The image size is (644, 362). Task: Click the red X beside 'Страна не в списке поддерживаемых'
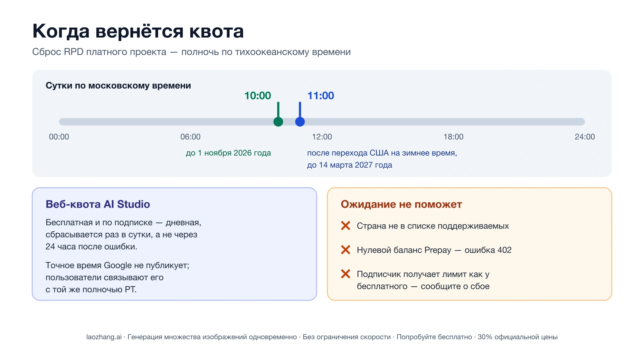(x=346, y=226)
